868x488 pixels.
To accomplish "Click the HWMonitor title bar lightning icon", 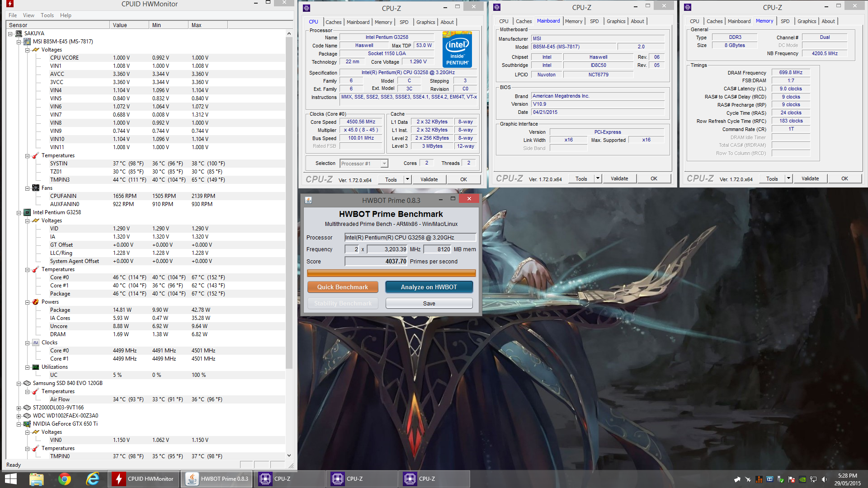I will 10,4.
